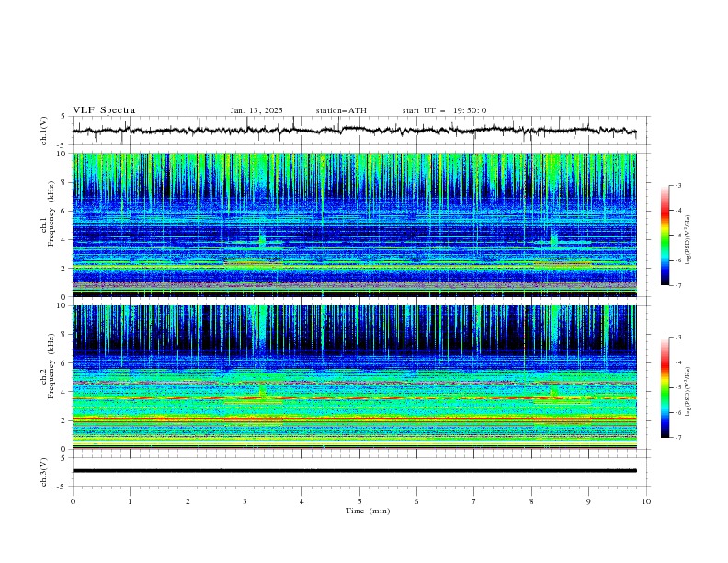The image size is (728, 563).
Task: Click the ch.2 spectrogram panel
Action: [x=354, y=377]
